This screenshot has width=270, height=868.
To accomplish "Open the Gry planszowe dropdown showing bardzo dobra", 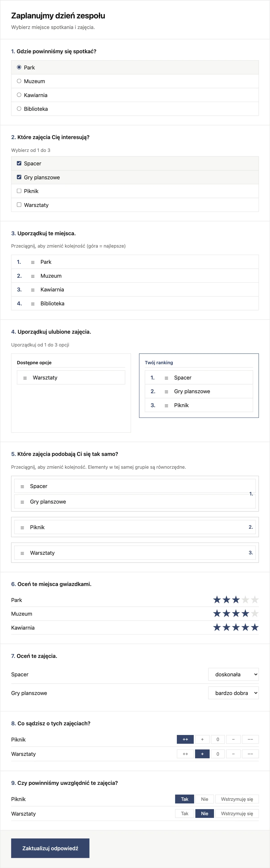I will point(234,693).
